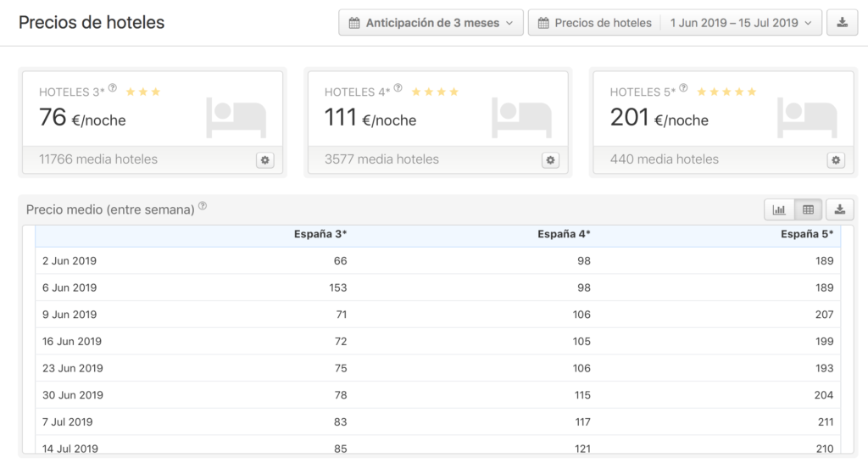This screenshot has height=463, width=868.
Task: Open settings gear on Hoteles 4* card
Action: 550,160
